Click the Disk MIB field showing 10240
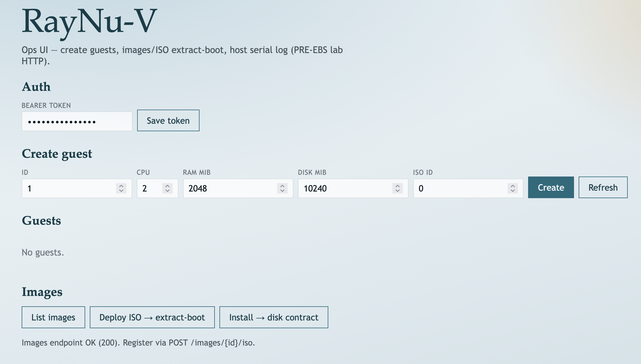 (353, 188)
